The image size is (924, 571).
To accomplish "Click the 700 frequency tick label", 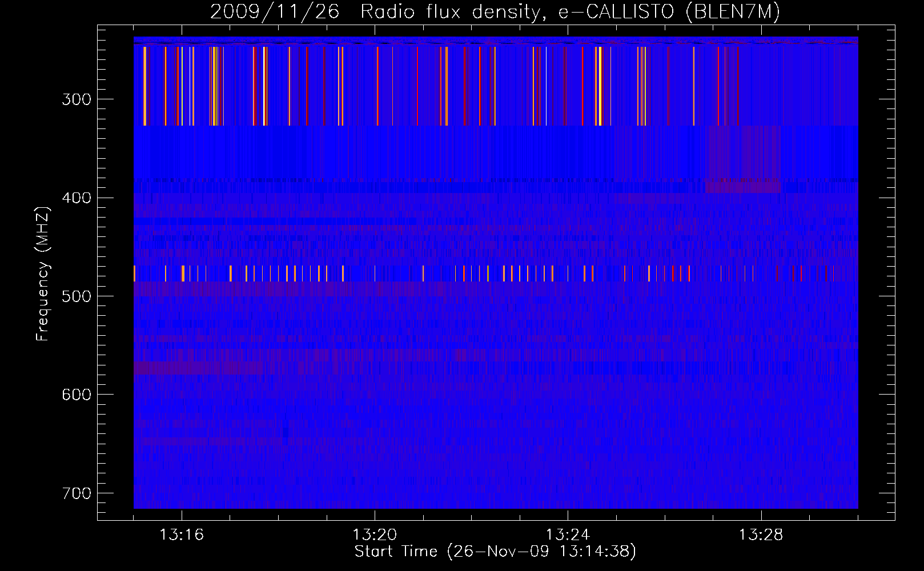I will [x=77, y=493].
